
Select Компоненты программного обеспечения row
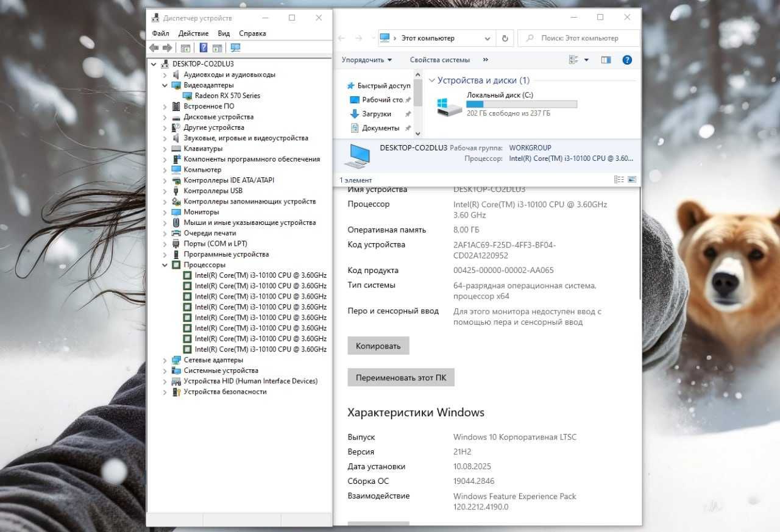[252, 159]
